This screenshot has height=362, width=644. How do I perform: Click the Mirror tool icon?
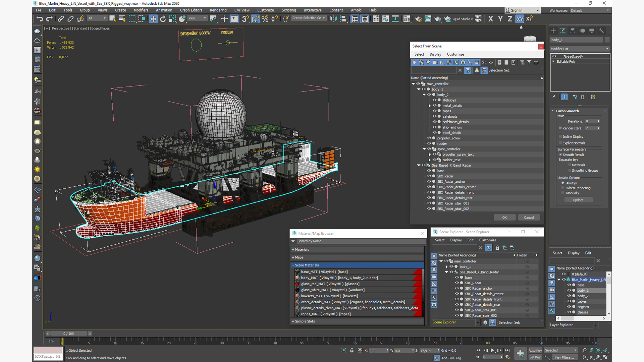click(x=333, y=19)
